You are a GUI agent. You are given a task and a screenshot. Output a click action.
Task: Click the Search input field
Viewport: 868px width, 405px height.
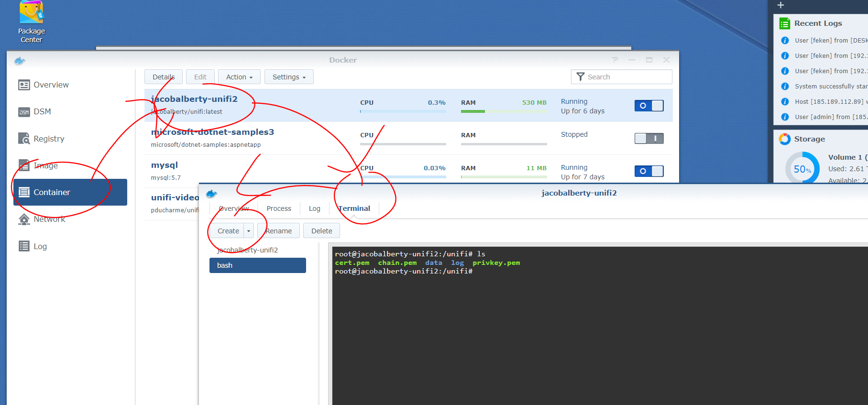tap(622, 77)
